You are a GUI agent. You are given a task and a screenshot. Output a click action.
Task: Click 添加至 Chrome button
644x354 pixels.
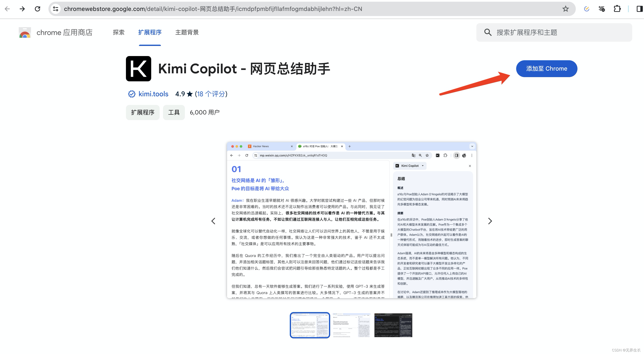click(547, 68)
